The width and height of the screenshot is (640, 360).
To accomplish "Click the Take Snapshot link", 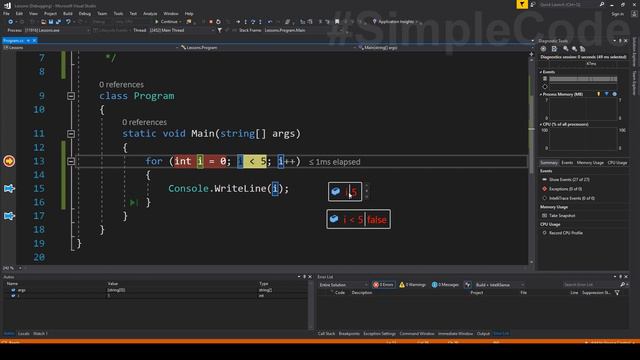I will click(x=562, y=216).
